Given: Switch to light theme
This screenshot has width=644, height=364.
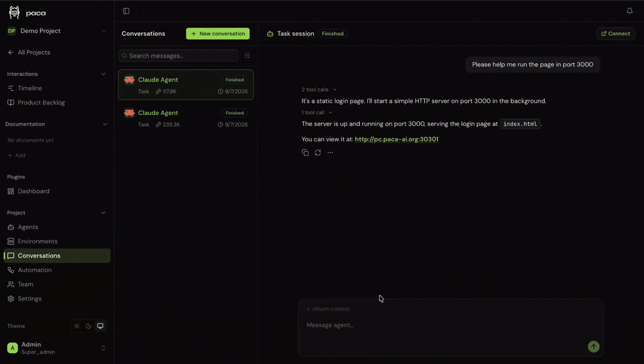Looking at the screenshot, I should tap(77, 326).
